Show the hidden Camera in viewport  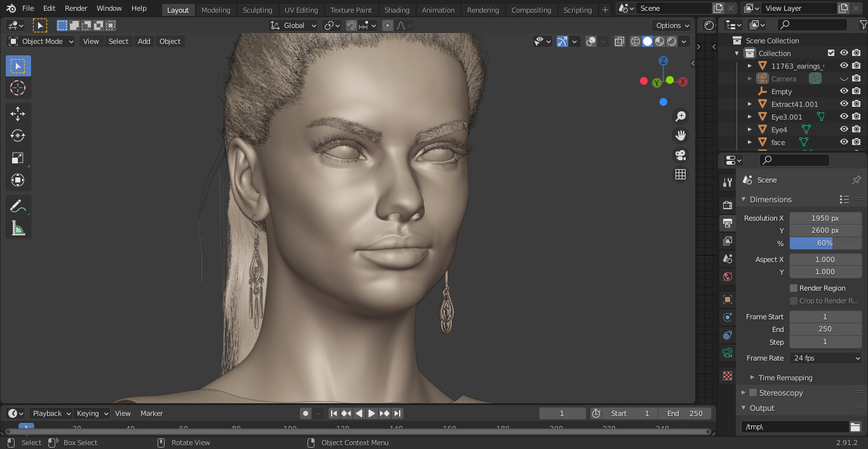pyautogui.click(x=844, y=78)
